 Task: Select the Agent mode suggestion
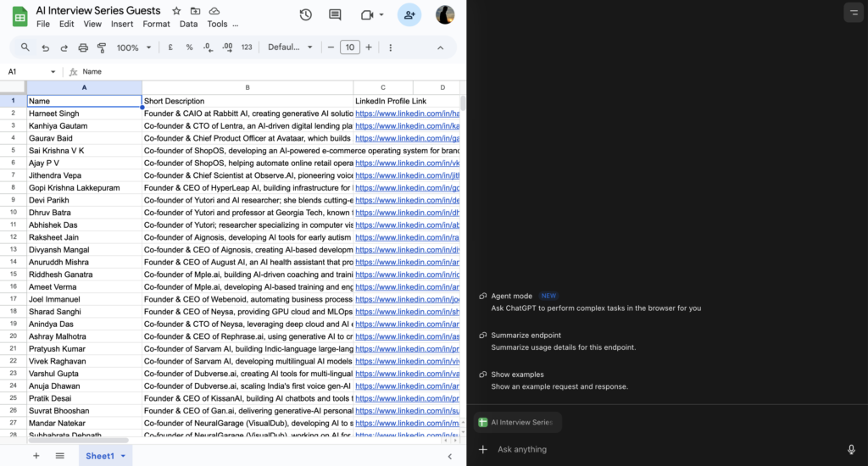coord(512,296)
